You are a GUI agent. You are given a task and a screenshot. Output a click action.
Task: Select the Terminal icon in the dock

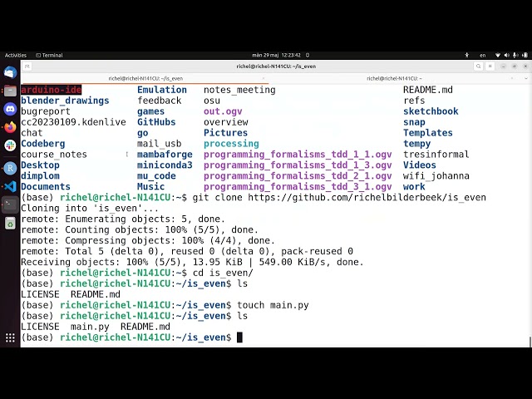10,204
